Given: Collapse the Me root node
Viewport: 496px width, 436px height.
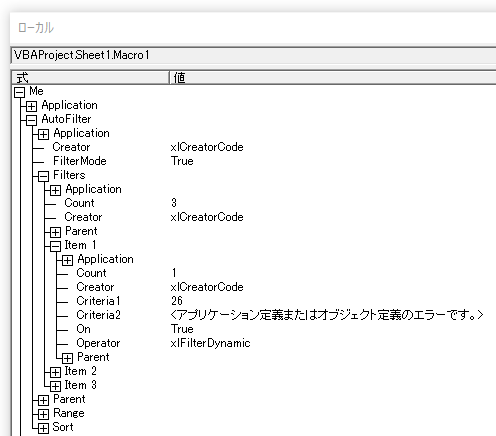Looking at the screenshot, I should [19, 93].
